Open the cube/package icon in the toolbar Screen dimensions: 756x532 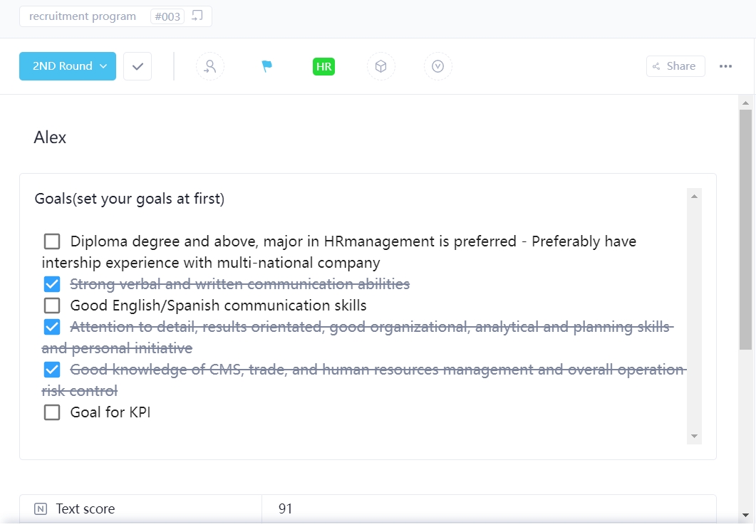click(x=380, y=66)
